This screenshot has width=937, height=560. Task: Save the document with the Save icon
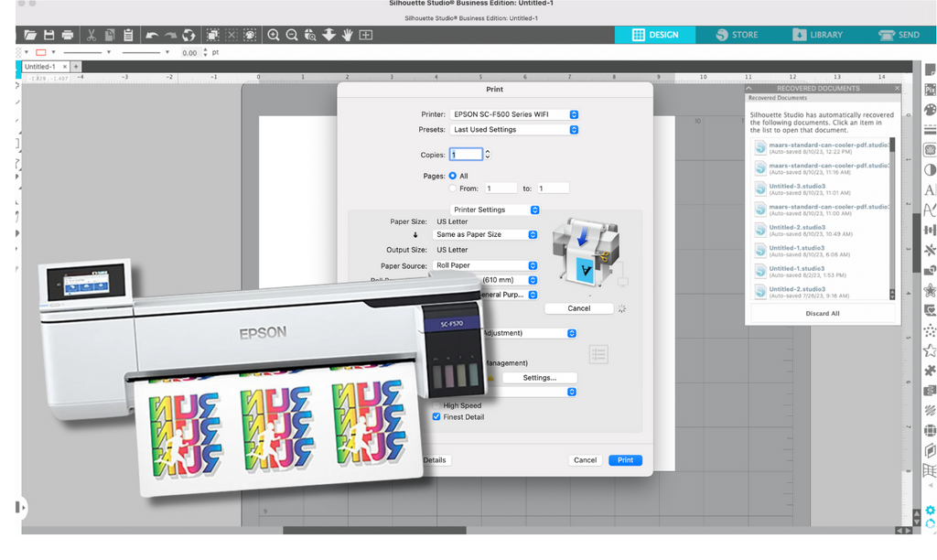pos(48,35)
